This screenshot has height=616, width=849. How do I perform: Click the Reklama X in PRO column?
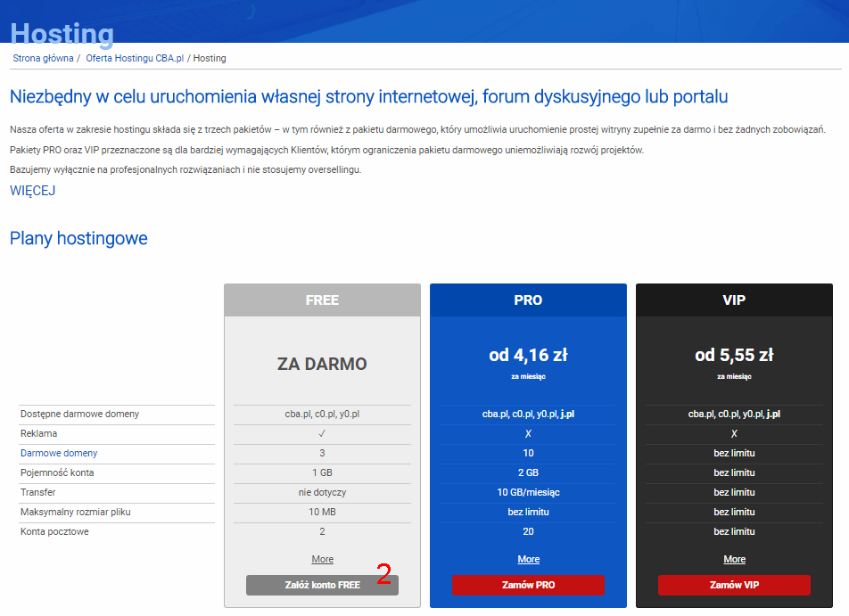pyautogui.click(x=529, y=433)
